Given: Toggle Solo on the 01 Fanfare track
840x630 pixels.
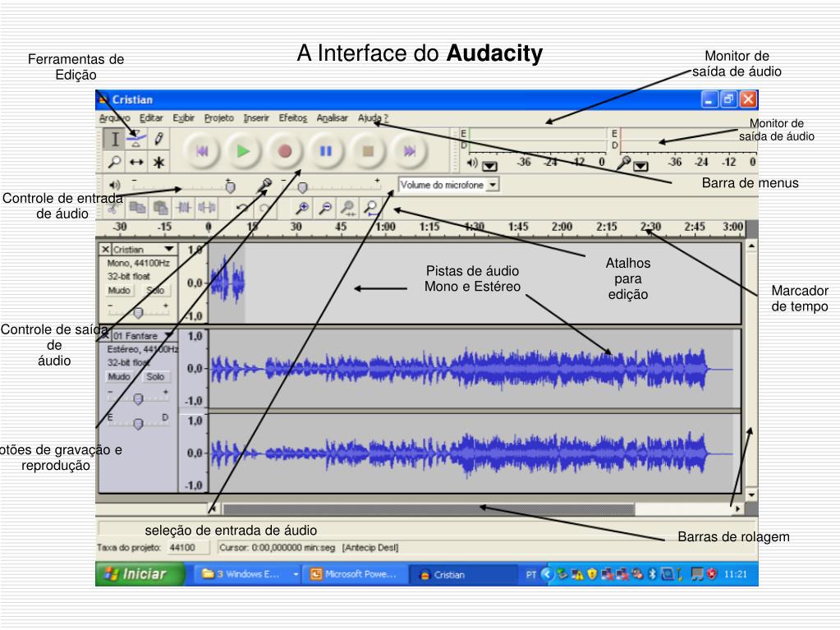Looking at the screenshot, I should coord(155,377).
